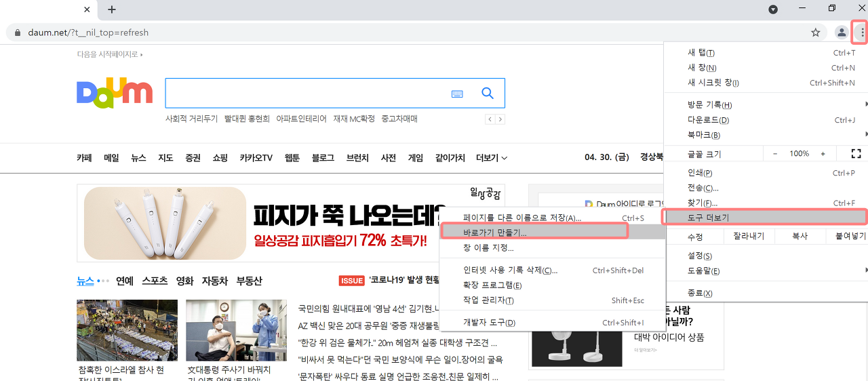Image resolution: width=868 pixels, height=381 pixels.
Task: Select 바로가기 만들기 in submenu
Action: [x=553, y=233]
